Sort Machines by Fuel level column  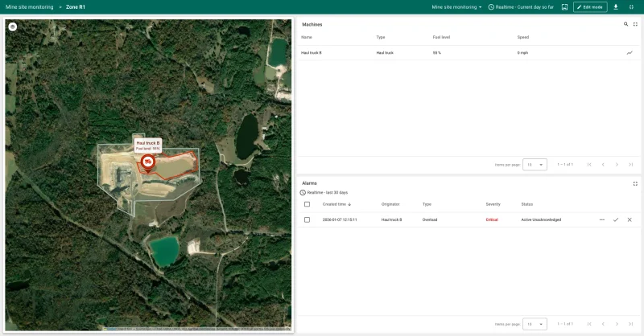pyautogui.click(x=441, y=37)
